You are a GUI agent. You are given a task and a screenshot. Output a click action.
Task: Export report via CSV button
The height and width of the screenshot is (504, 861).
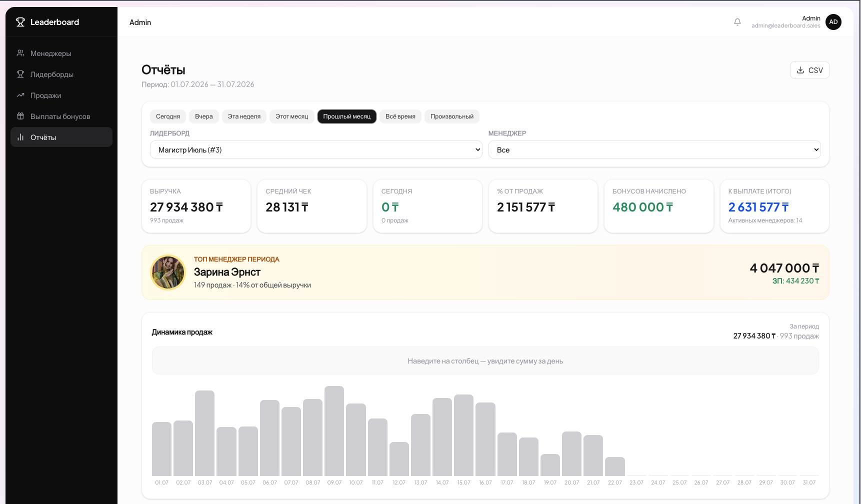coord(809,70)
